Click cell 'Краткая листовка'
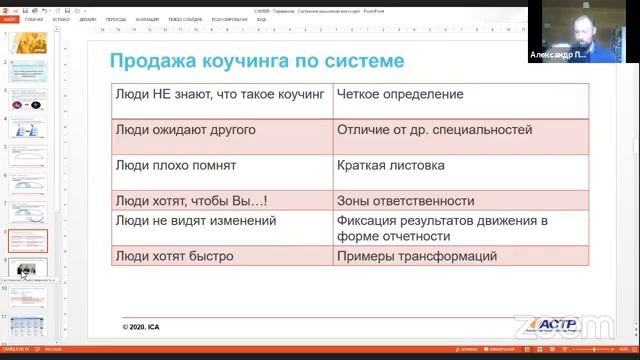This screenshot has width=640, height=360. click(x=461, y=172)
